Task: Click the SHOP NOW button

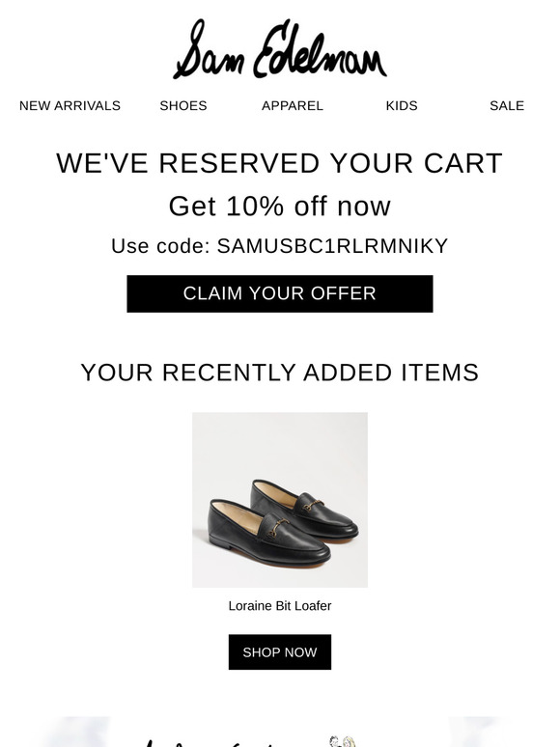Action: (x=280, y=652)
